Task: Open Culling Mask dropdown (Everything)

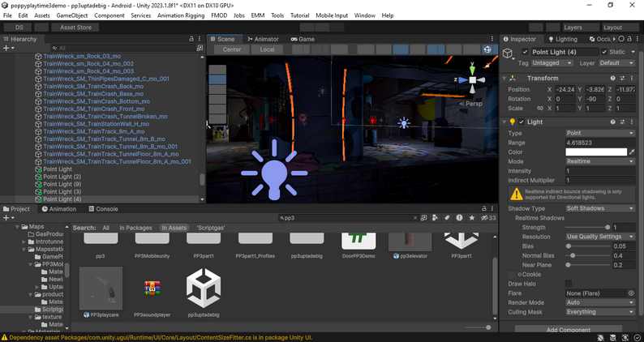Action: pos(600,312)
